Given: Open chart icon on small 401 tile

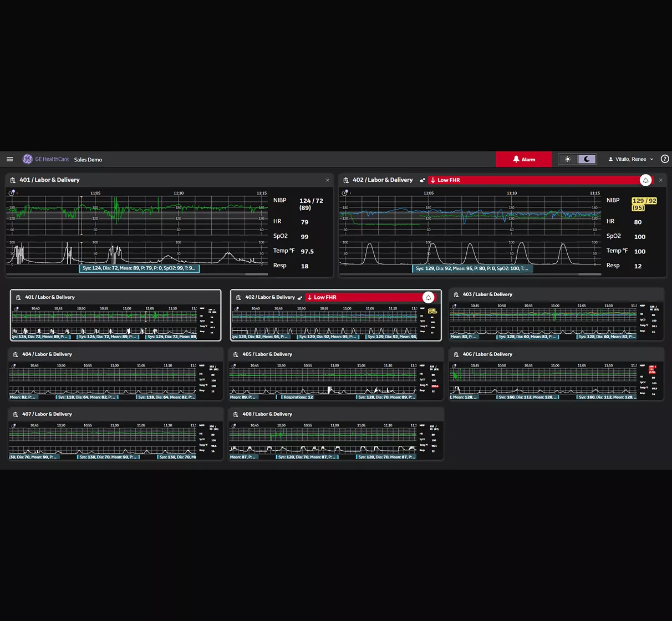Looking at the screenshot, I should pos(18,297).
